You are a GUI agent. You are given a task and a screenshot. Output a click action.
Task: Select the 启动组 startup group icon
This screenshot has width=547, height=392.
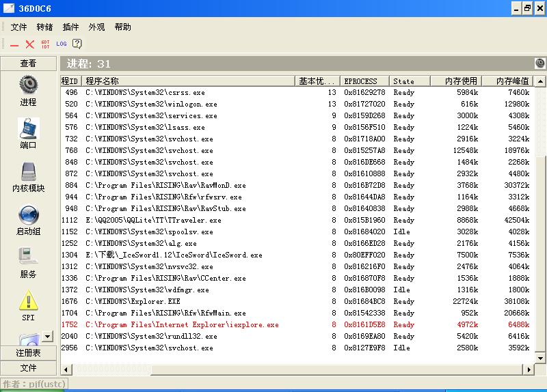28,215
